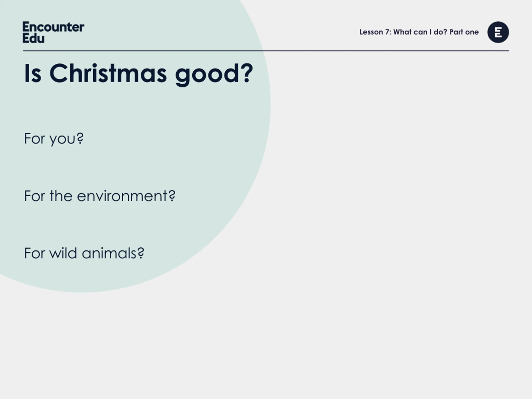The height and width of the screenshot is (399, 532).
Task: Click the 'Is Christmas good?' heading
Action: pyautogui.click(x=139, y=74)
